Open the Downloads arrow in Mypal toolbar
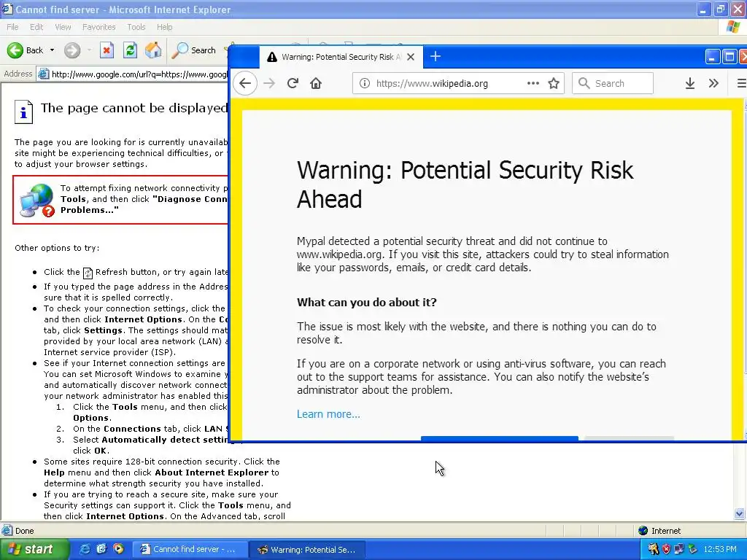This screenshot has height=560, width=747. click(690, 83)
